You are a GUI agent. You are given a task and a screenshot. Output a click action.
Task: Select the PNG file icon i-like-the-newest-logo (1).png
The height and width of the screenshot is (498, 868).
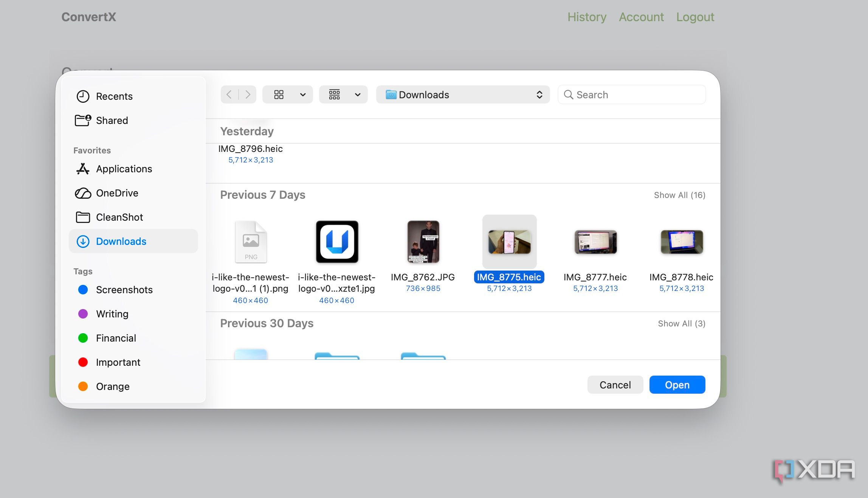coord(251,242)
